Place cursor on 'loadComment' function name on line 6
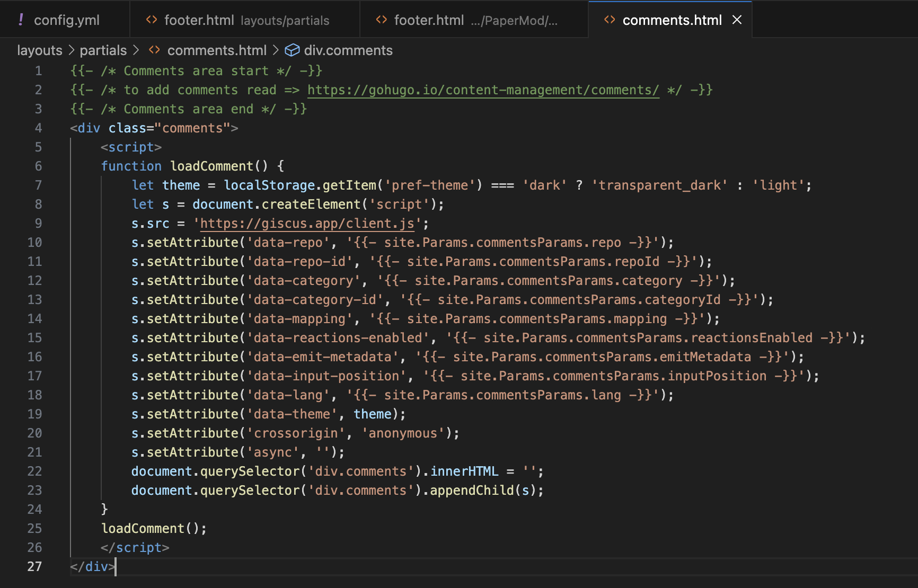918x588 pixels. click(211, 166)
